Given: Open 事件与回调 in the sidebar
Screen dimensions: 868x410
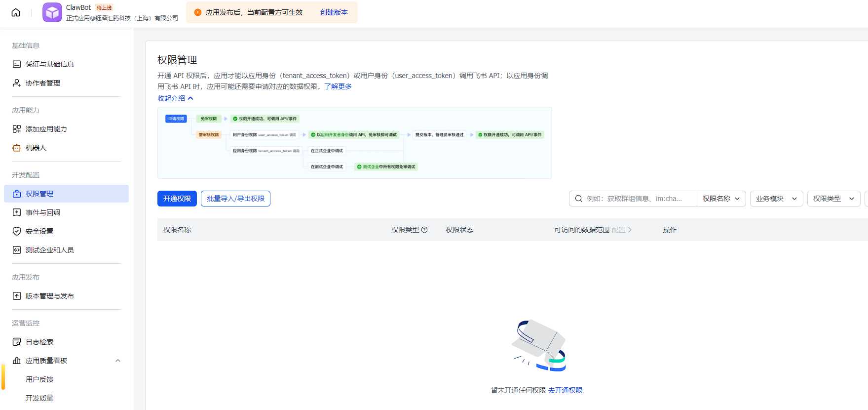Looking at the screenshot, I should click(x=43, y=212).
